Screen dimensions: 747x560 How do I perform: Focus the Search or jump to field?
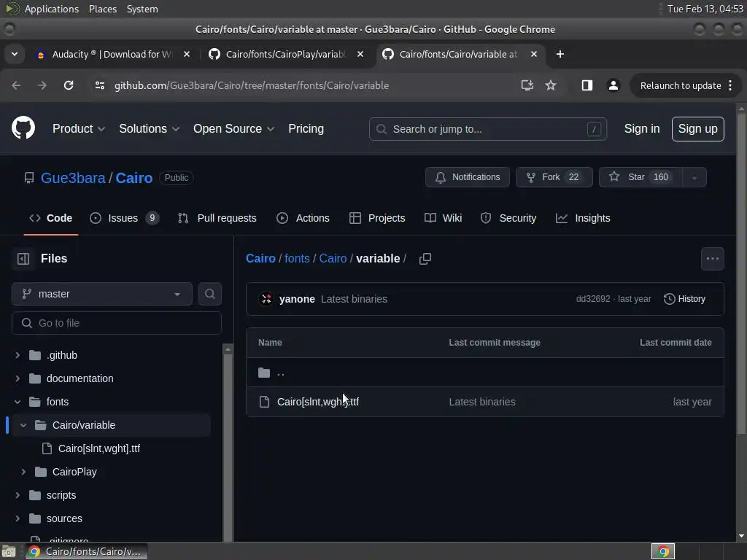[x=488, y=129]
